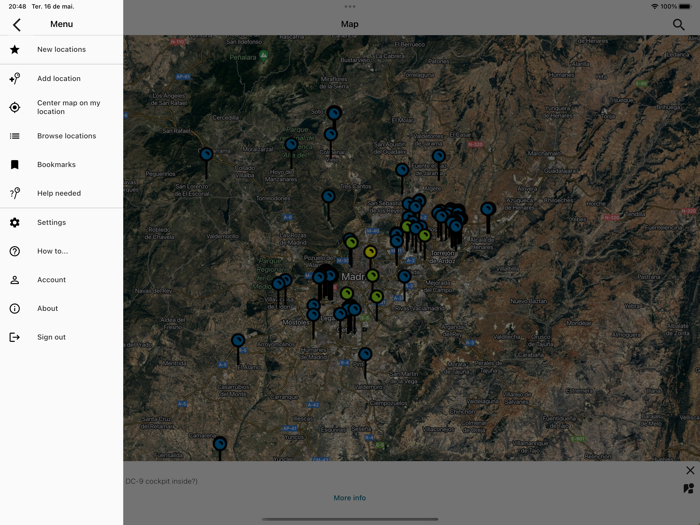Click the question-pin icon beside Help needed

15,193
